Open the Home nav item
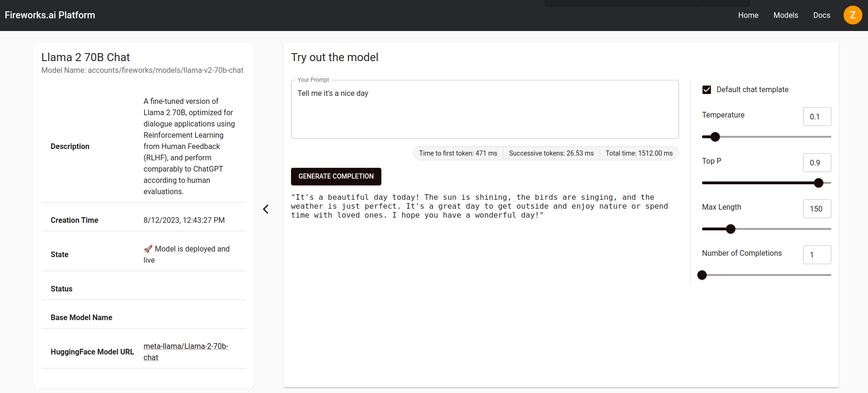Viewport: 868px width, 393px height. (748, 15)
